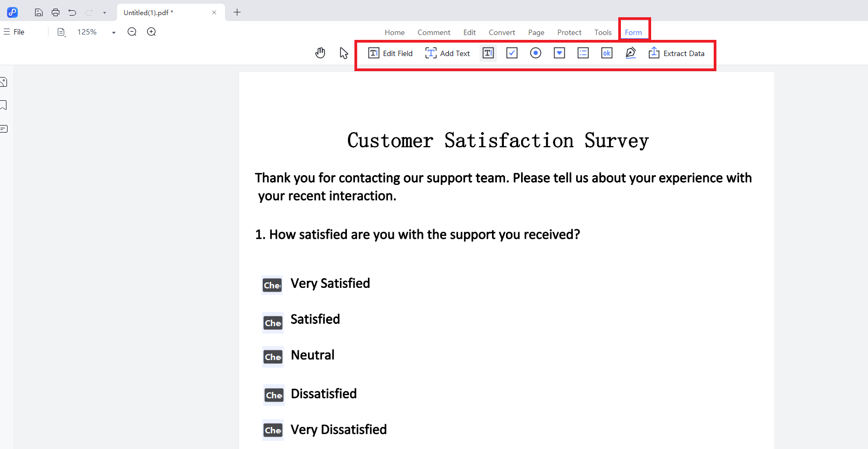This screenshot has height=449, width=868.
Task: Click the 125% zoom level field
Action: pyautogui.click(x=87, y=32)
